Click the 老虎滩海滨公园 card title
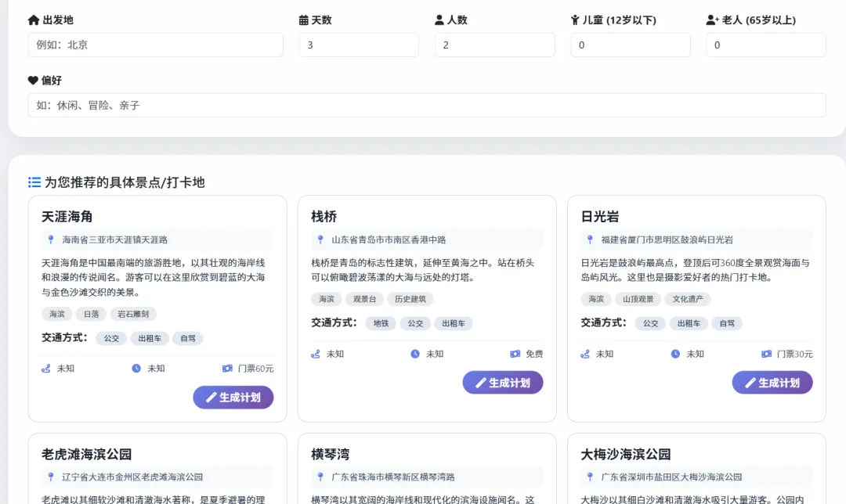 pos(86,454)
